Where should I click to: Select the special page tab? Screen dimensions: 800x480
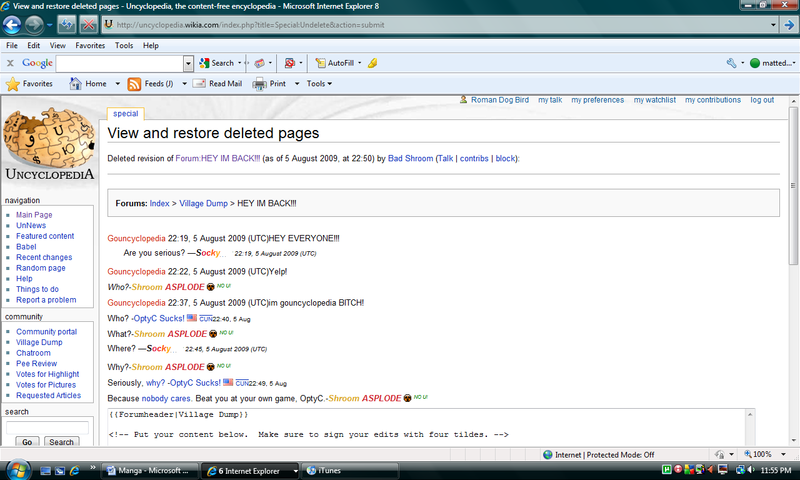tap(126, 114)
